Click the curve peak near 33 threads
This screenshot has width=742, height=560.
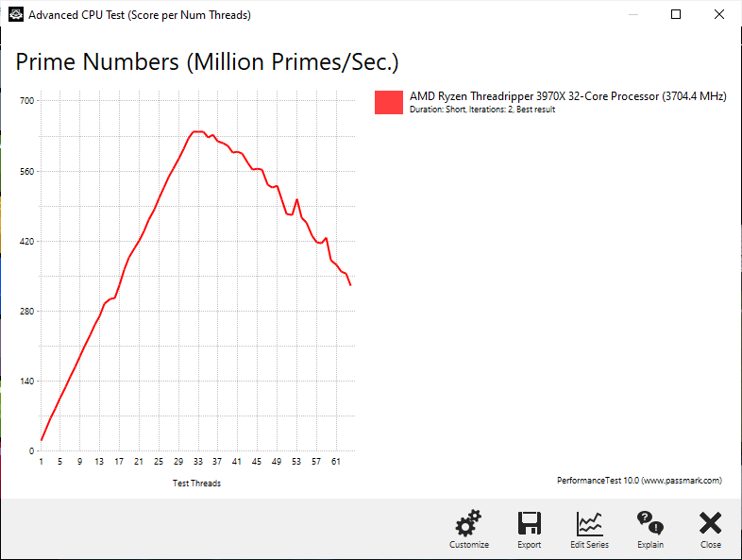(198, 131)
